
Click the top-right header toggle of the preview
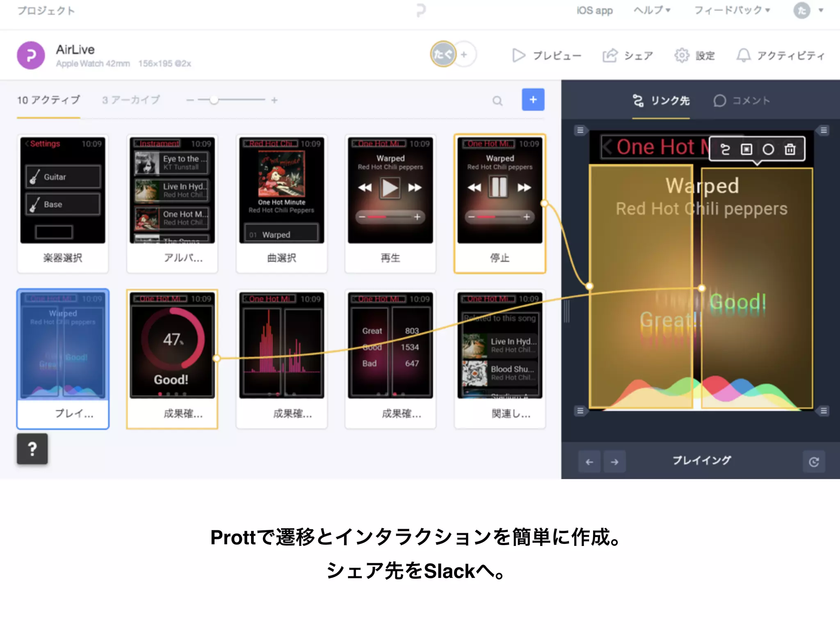point(824,130)
